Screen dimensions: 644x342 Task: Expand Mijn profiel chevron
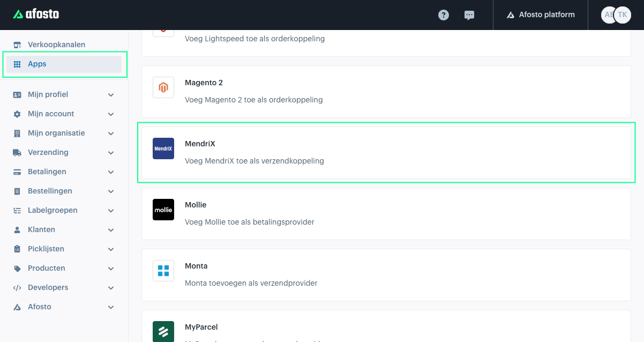tap(111, 95)
